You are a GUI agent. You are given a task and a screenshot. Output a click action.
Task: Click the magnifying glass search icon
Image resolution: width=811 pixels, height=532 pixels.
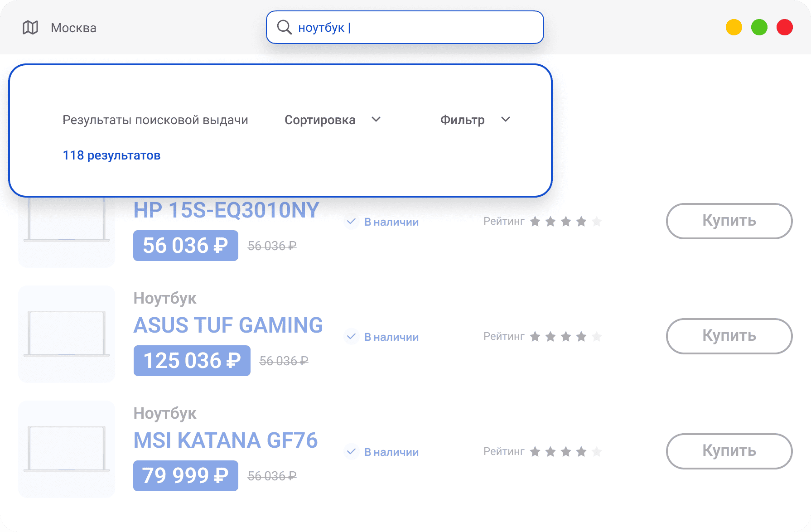pos(284,27)
